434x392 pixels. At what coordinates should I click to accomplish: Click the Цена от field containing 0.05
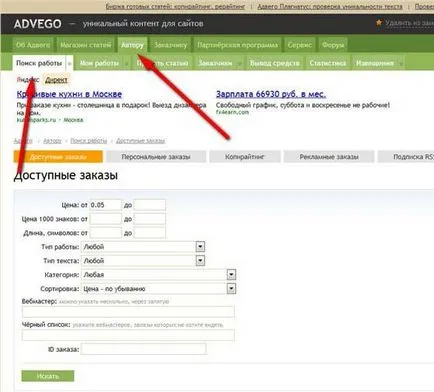pos(105,205)
